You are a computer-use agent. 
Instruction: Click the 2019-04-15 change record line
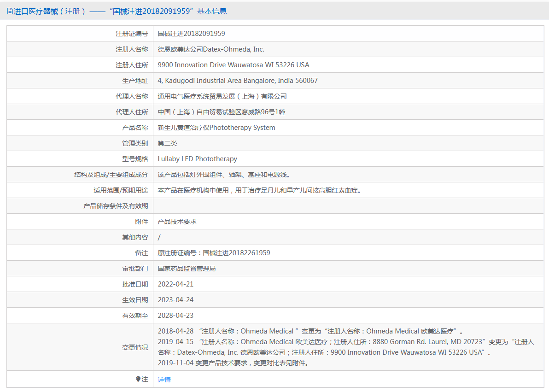(346, 347)
